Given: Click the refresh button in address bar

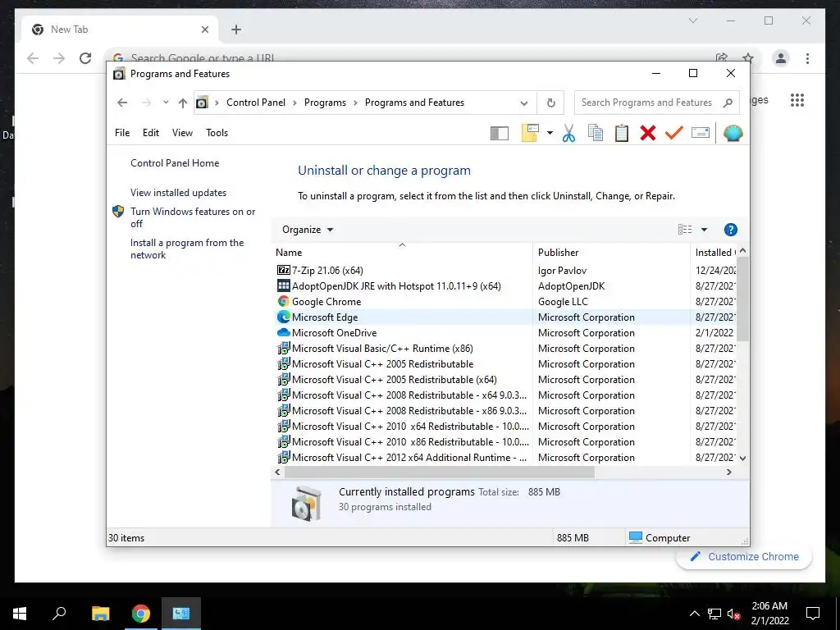Looking at the screenshot, I should 550,103.
